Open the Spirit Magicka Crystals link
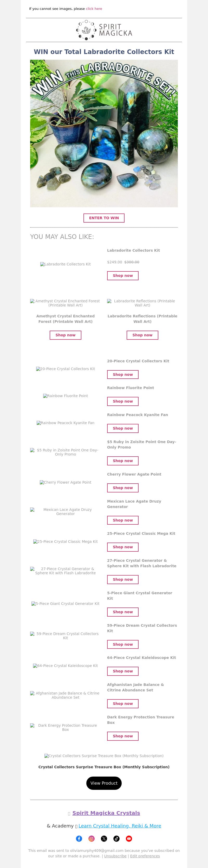Screen dimensions: 208x868 [106, 813]
